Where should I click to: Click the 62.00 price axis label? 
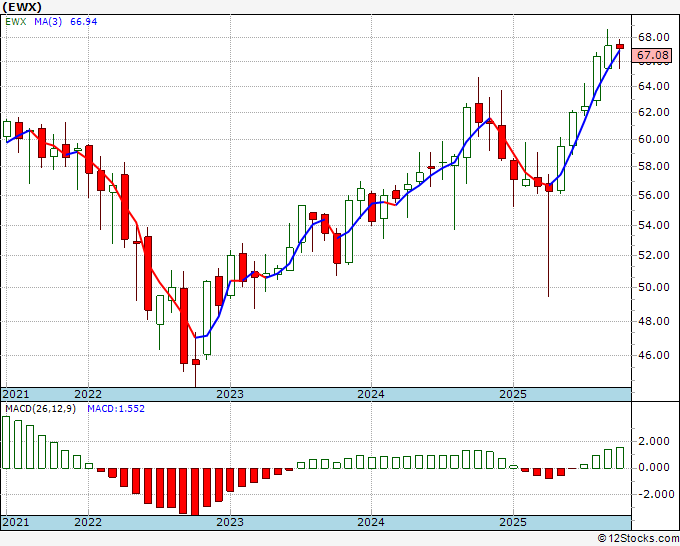654,112
